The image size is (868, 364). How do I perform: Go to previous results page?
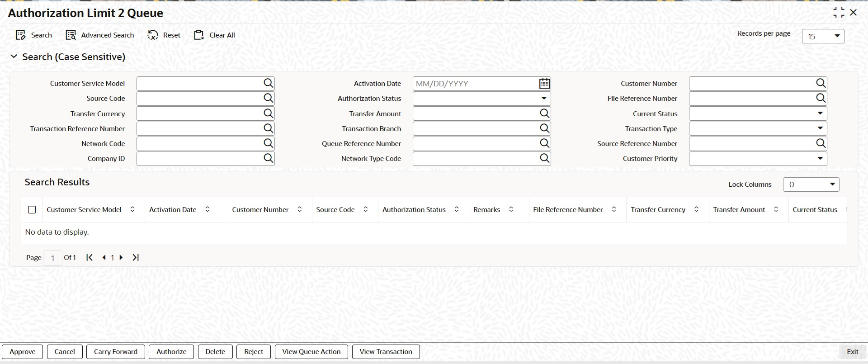click(104, 257)
